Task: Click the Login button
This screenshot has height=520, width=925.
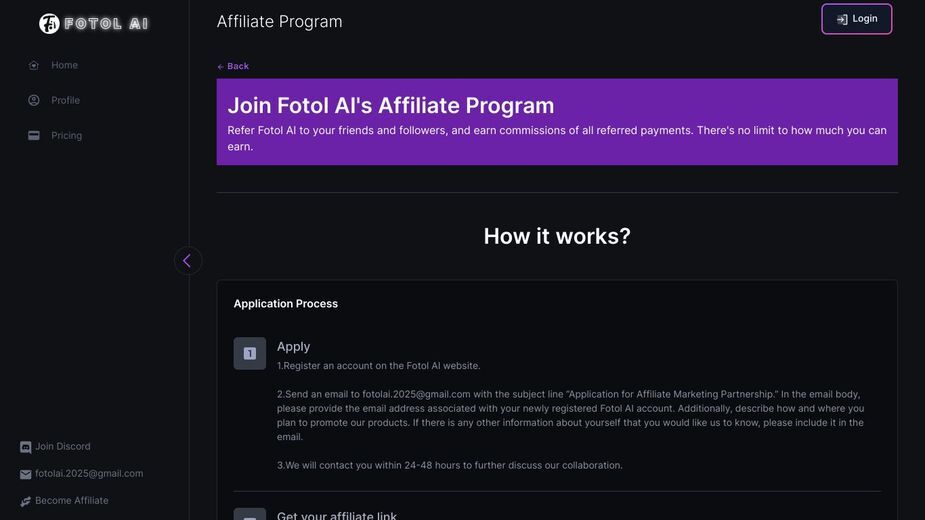Action: pyautogui.click(x=857, y=19)
